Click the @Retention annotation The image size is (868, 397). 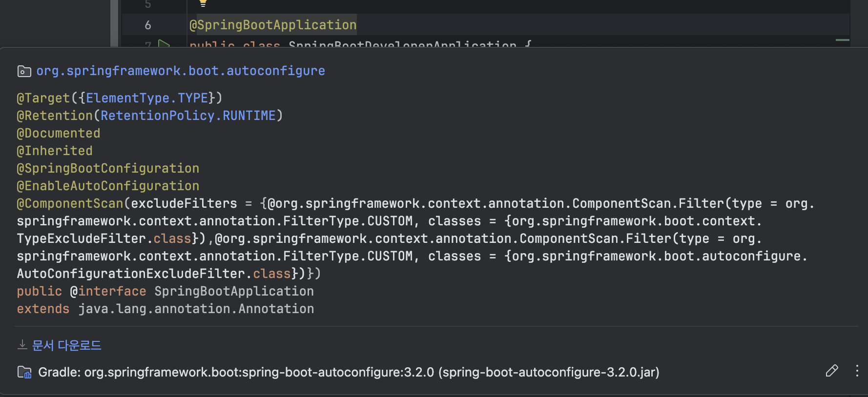point(55,116)
